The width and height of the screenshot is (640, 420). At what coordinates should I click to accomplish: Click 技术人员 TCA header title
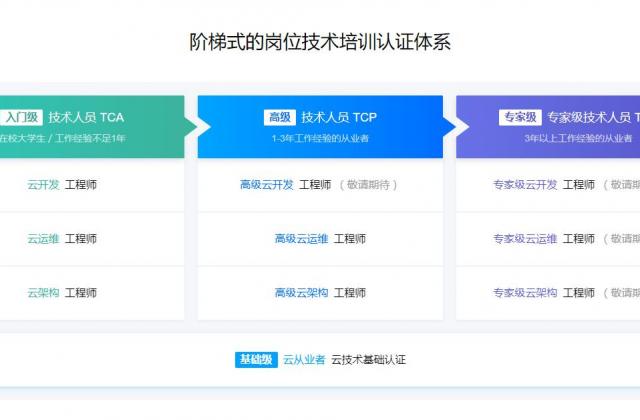tap(86, 117)
